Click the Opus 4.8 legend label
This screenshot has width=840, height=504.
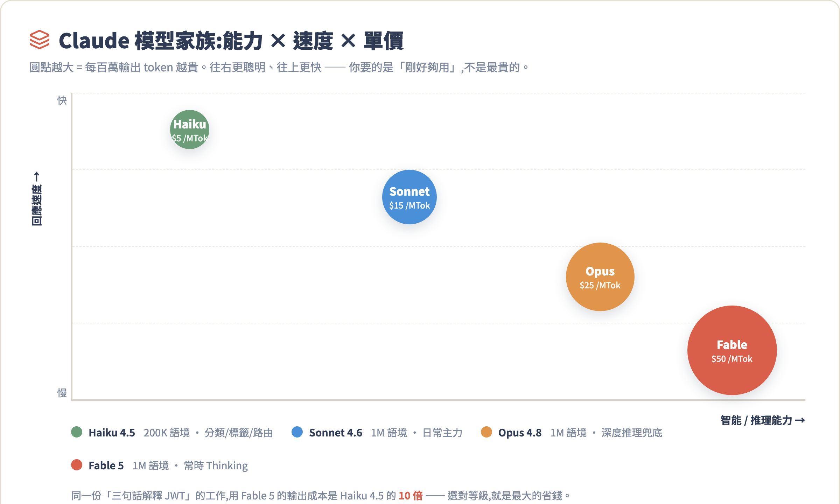520,433
